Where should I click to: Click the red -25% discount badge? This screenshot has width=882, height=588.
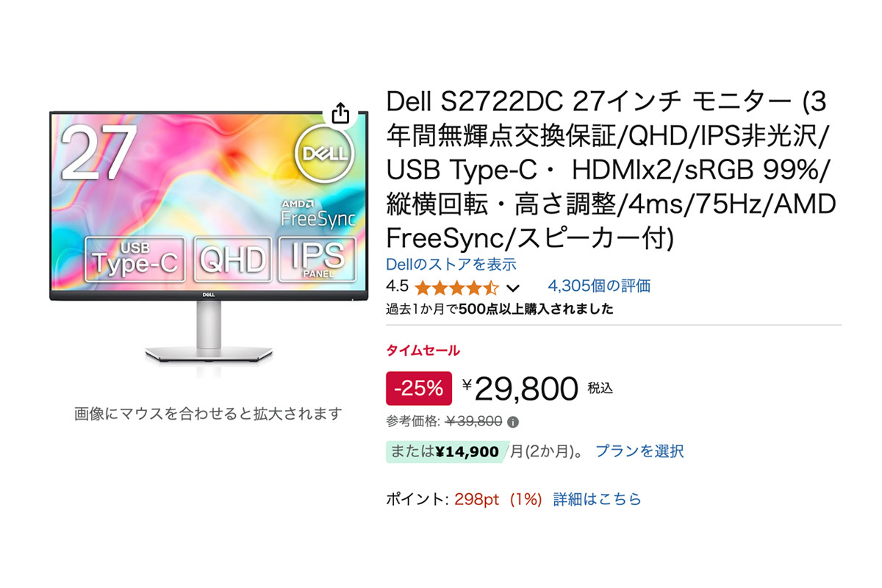(x=419, y=389)
